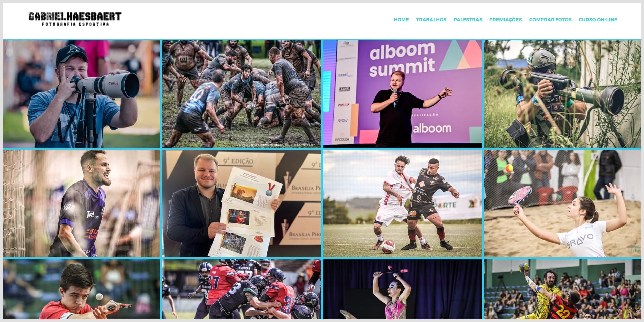This screenshot has height=322, width=644.
Task: View airsoft player with rocket launcher
Action: [562, 94]
